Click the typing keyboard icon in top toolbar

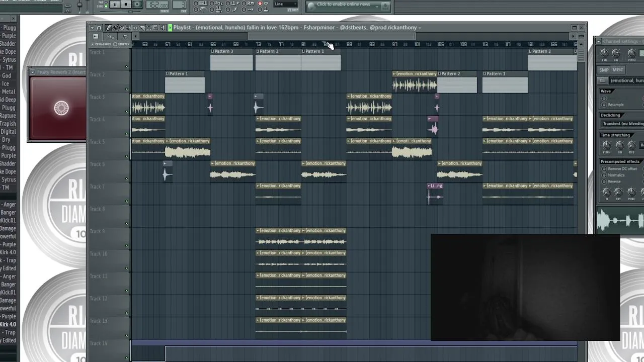202,4
